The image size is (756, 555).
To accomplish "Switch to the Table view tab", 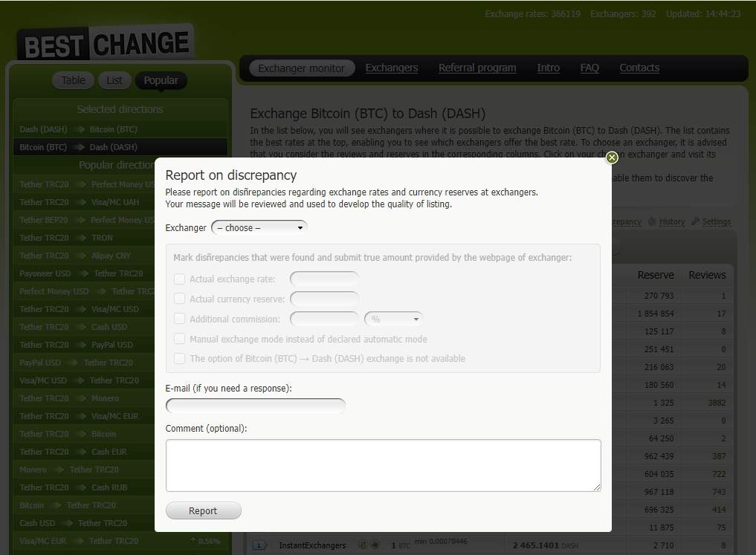I will (x=73, y=80).
